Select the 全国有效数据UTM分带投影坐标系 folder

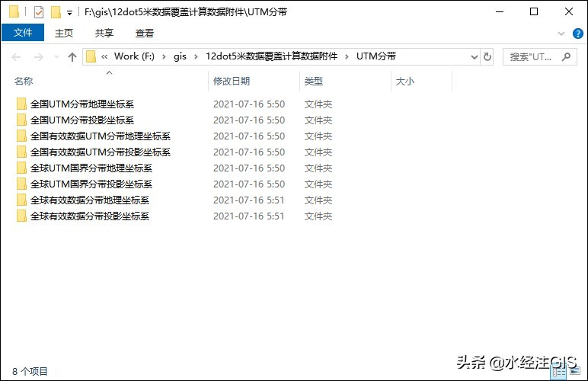click(x=101, y=152)
